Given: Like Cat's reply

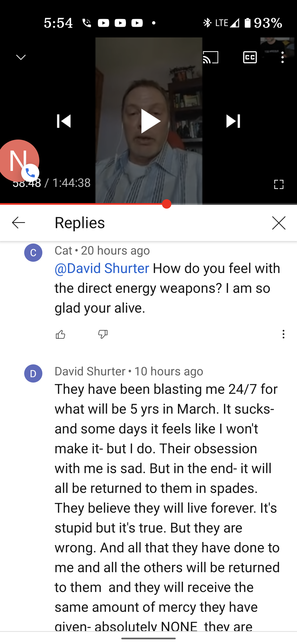Looking at the screenshot, I should (61, 334).
